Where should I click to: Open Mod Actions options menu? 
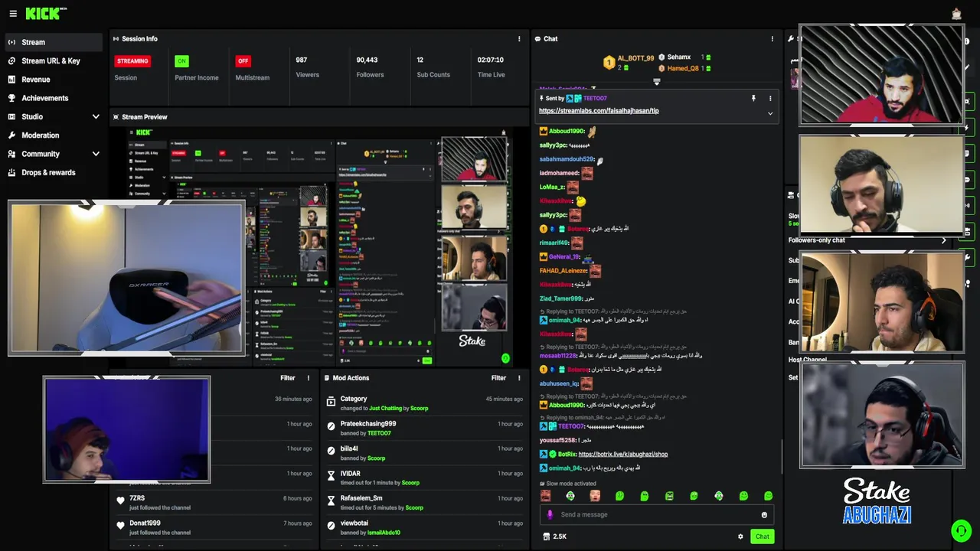pos(519,378)
